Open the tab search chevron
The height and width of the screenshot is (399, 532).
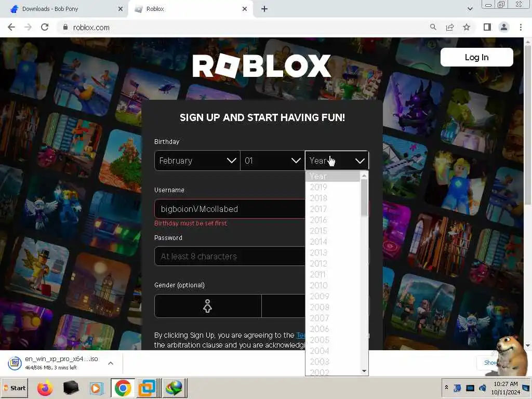pyautogui.click(x=470, y=9)
